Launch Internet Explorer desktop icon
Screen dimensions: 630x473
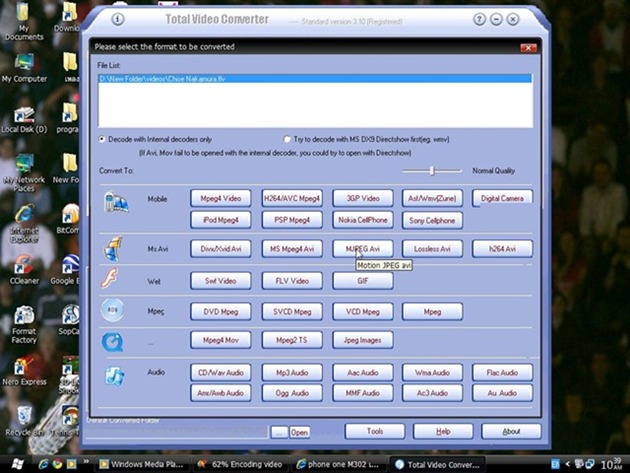24,224
